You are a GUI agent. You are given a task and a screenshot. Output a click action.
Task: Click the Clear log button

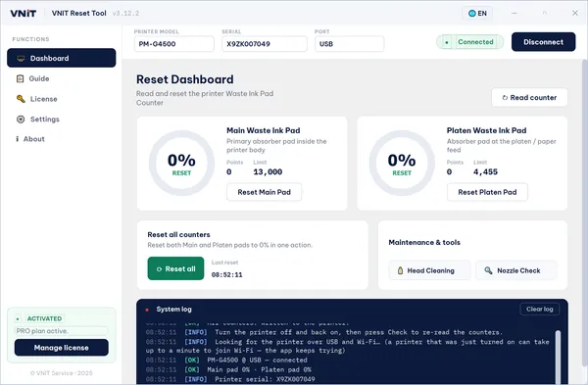pyautogui.click(x=540, y=309)
